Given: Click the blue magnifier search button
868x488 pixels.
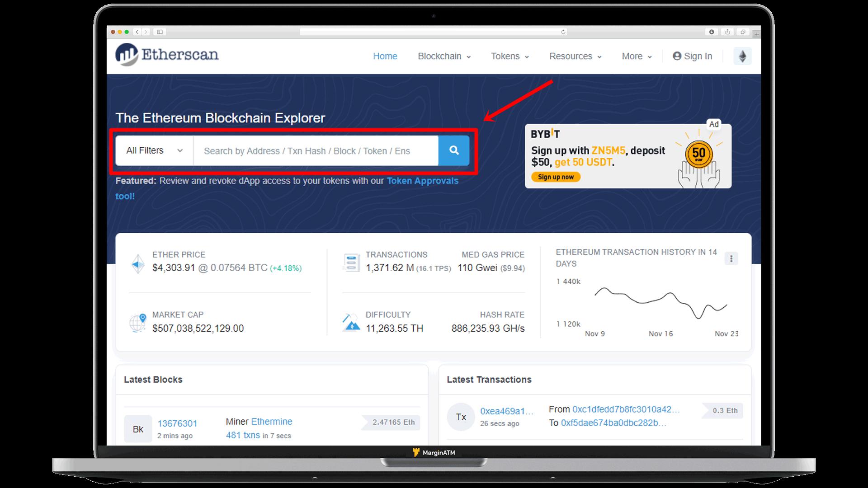Looking at the screenshot, I should (454, 150).
